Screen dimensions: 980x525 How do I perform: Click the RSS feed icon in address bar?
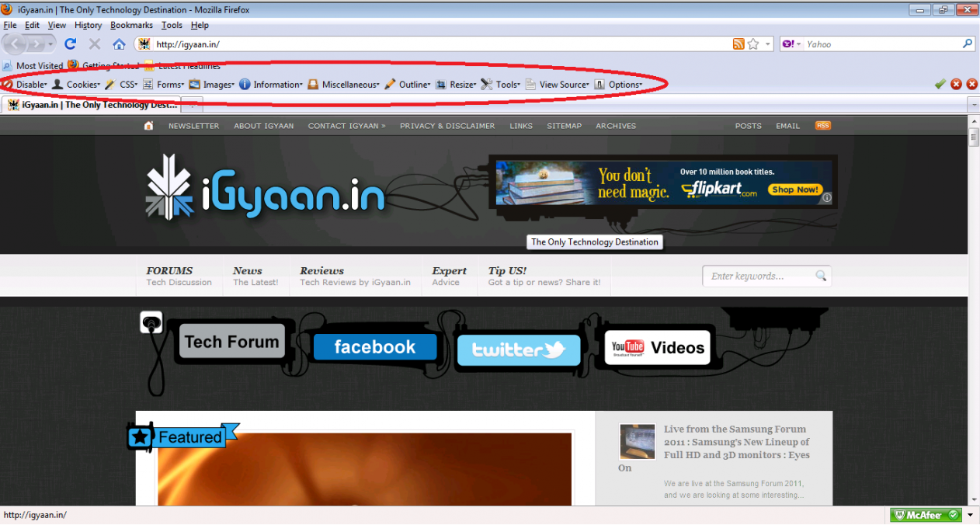point(738,44)
